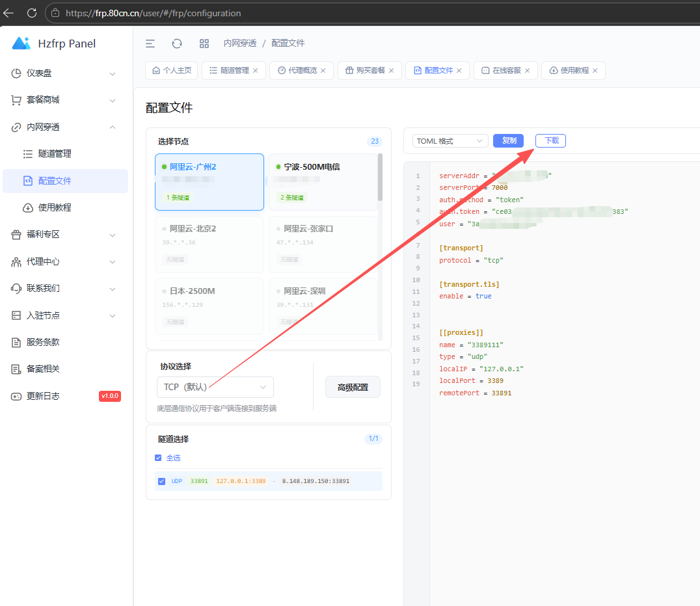Click the 福利专区 gift icon
The width and height of the screenshot is (700, 606).
(16, 235)
